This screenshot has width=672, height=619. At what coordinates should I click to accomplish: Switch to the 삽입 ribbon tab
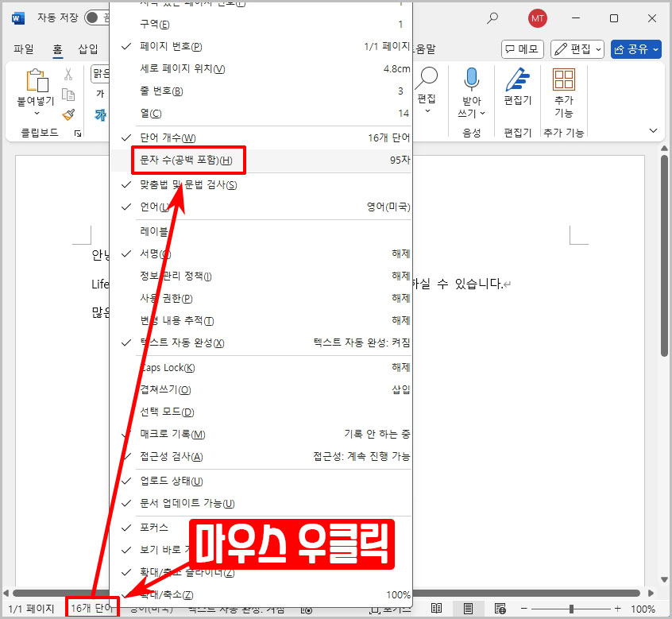pyautogui.click(x=89, y=49)
